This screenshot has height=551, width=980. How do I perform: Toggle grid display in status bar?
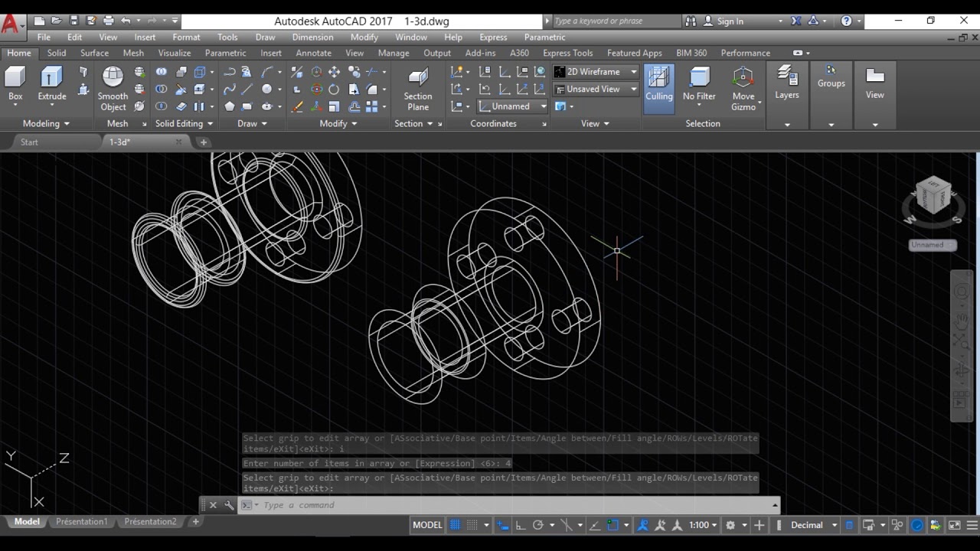pyautogui.click(x=456, y=525)
